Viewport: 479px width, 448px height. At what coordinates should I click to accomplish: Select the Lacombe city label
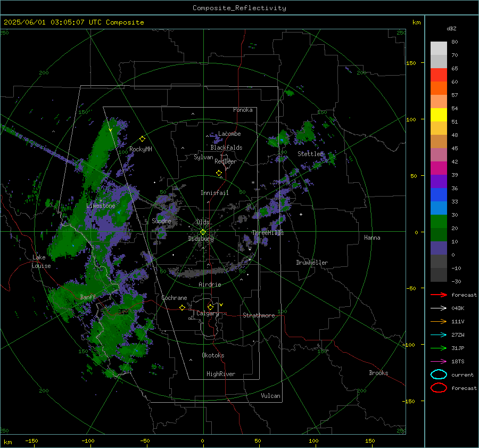click(x=229, y=134)
